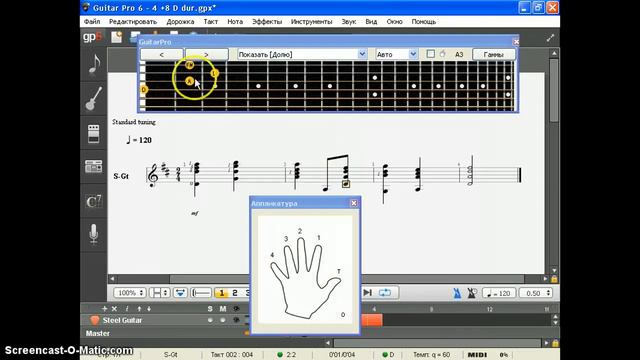Open the Редактировать menu
Viewport: 640px width, 360px height.
pos(133,22)
